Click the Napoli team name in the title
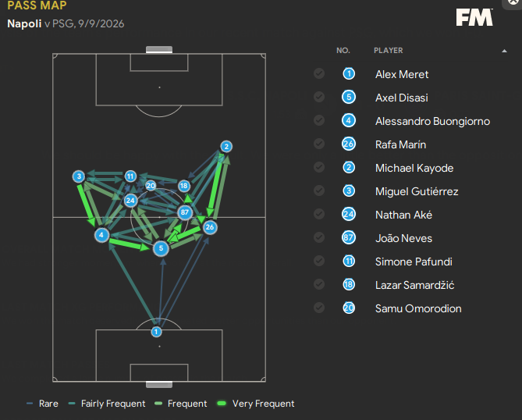522x420 pixels. pos(23,23)
